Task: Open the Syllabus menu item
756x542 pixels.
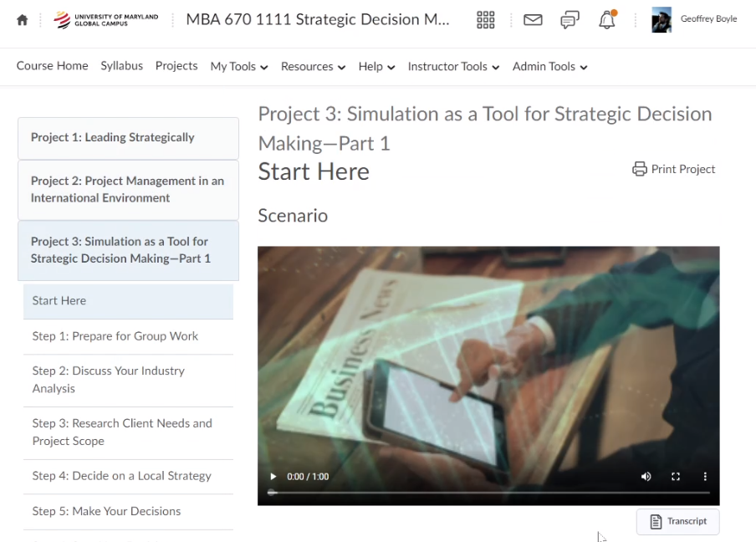Action: click(x=121, y=66)
